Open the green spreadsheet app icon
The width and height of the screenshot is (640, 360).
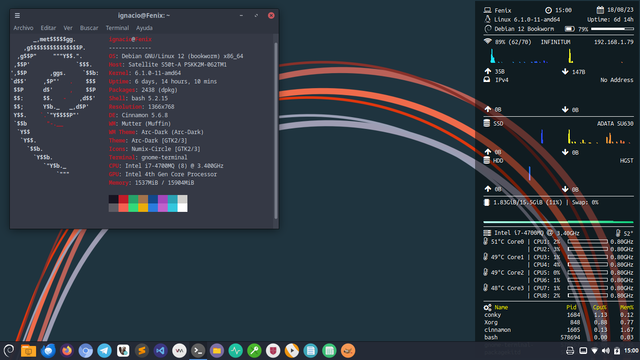[x=329, y=351]
